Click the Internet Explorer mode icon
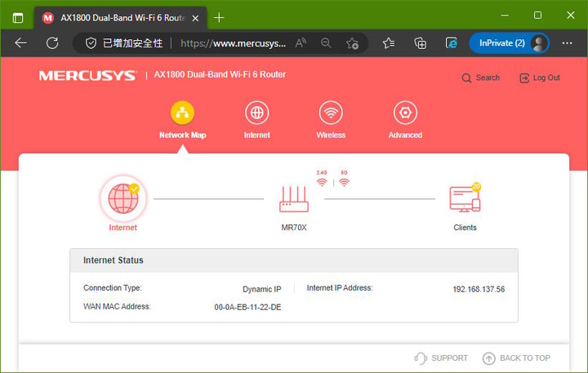The image size is (588, 373). (x=451, y=43)
